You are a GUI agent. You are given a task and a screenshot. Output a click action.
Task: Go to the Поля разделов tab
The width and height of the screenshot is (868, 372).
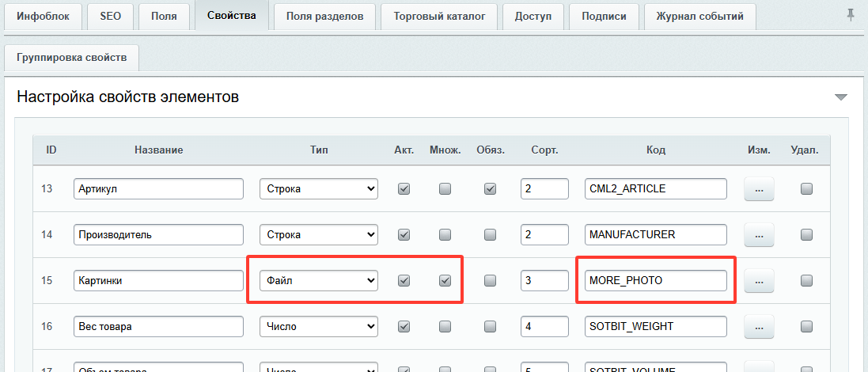point(325,17)
